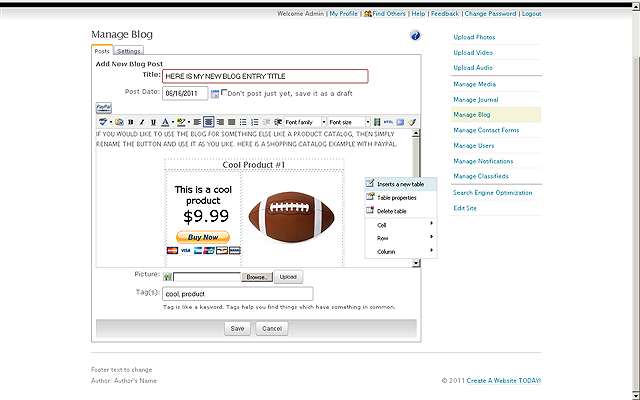Open the text color picker dropdown
Viewport: 640px width, 400px height.
(x=171, y=122)
